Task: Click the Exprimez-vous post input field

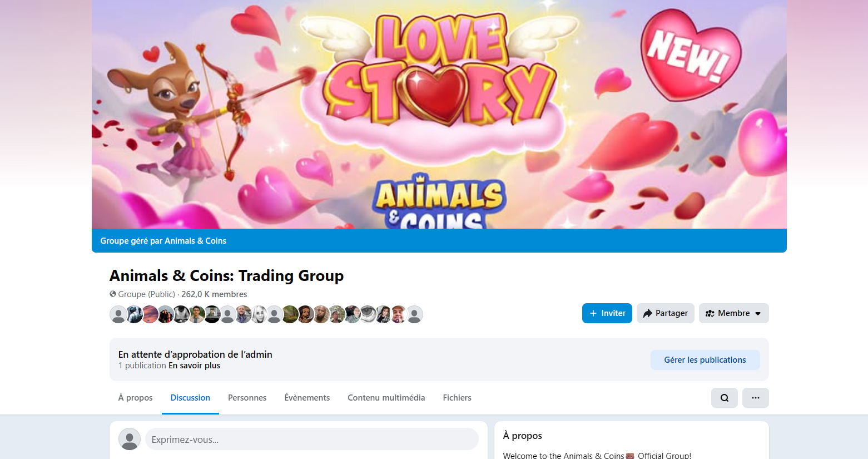Action: point(311,439)
